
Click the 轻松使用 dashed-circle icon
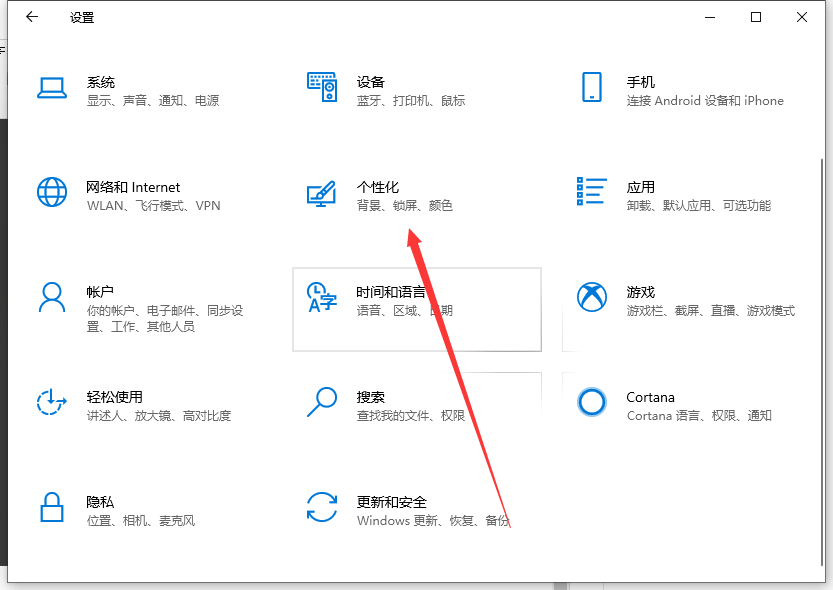point(52,401)
